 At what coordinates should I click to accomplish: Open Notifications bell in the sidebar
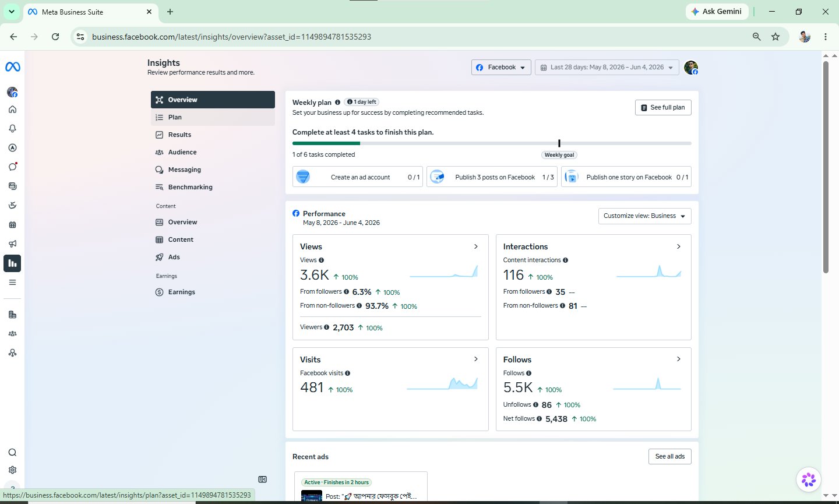point(12,129)
